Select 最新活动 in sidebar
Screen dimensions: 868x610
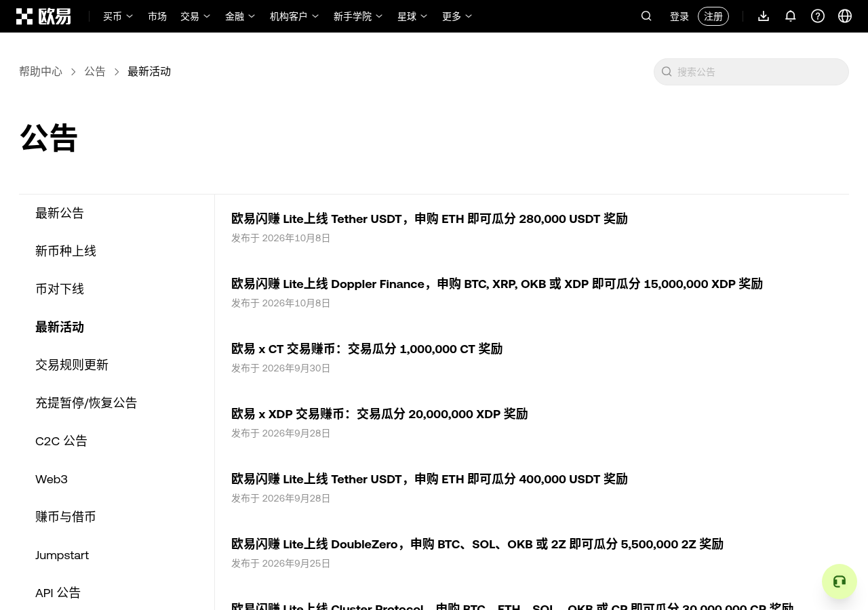(60, 327)
